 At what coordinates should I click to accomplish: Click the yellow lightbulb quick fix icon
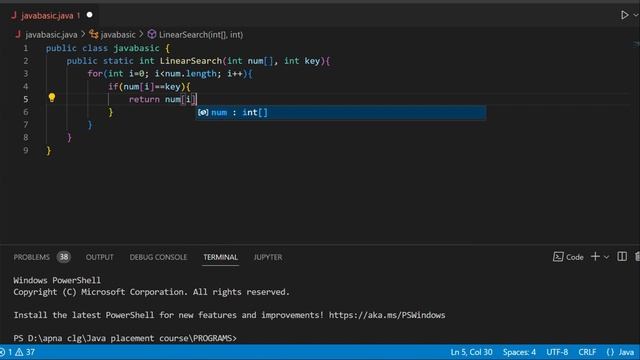52,98
